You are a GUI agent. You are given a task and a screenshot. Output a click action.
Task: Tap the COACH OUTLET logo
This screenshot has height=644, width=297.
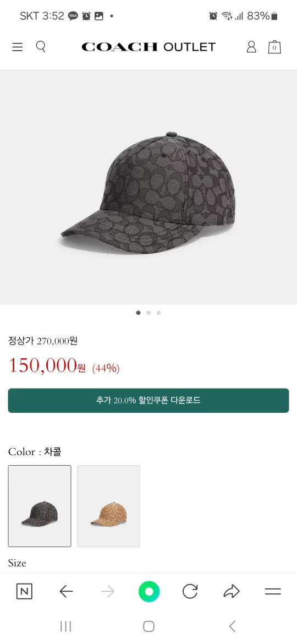click(x=148, y=47)
